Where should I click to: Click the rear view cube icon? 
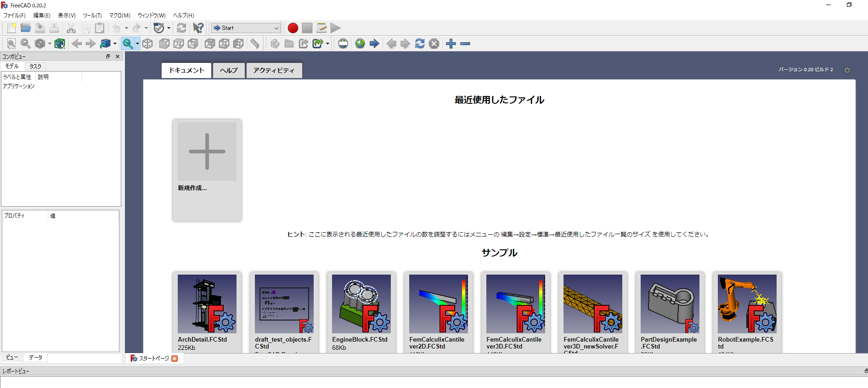[210, 44]
